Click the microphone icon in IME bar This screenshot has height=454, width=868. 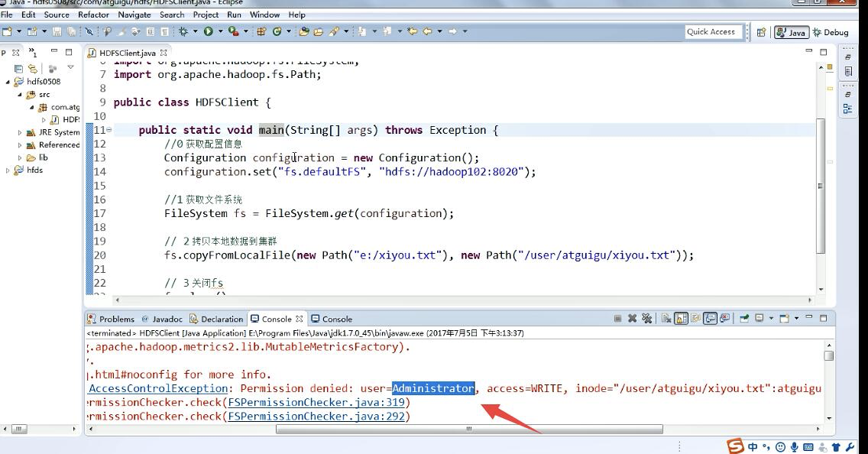795,447
